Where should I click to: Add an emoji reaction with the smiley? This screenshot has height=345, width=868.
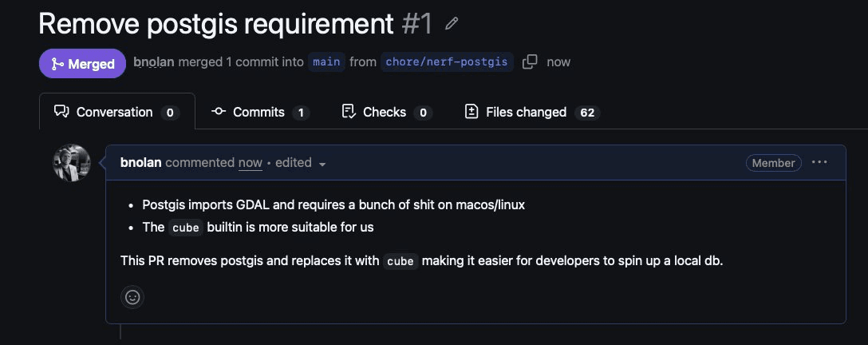[132, 297]
